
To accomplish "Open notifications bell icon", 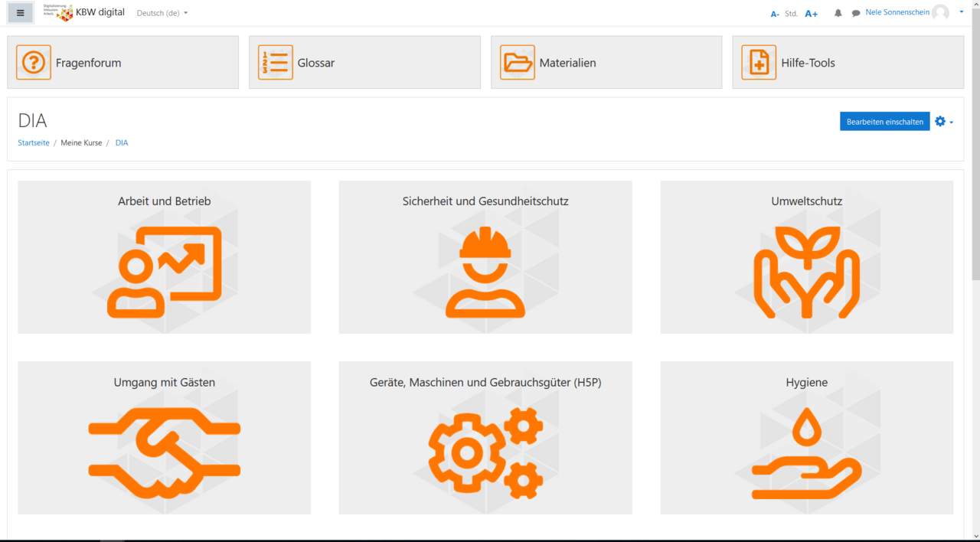I will (x=838, y=13).
